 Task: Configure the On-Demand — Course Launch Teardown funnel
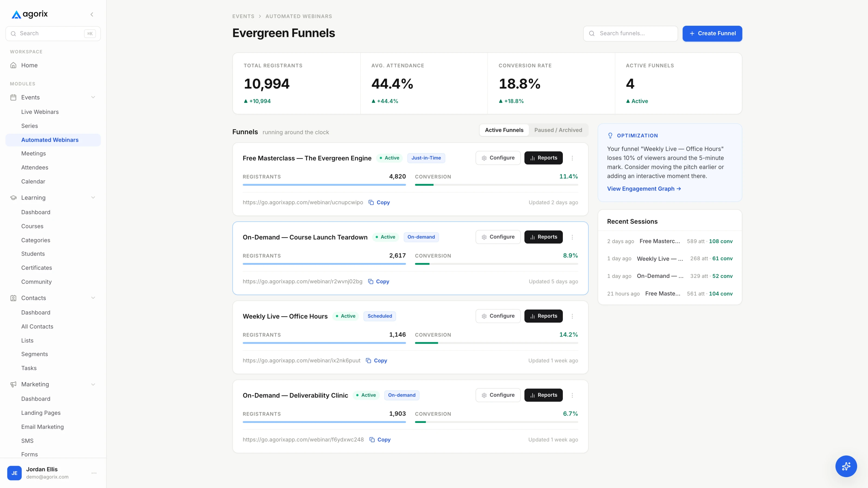tap(498, 237)
